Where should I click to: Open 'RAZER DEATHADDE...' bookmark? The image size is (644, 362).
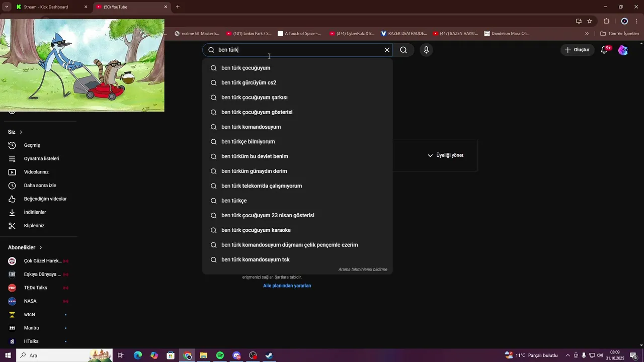404,34
